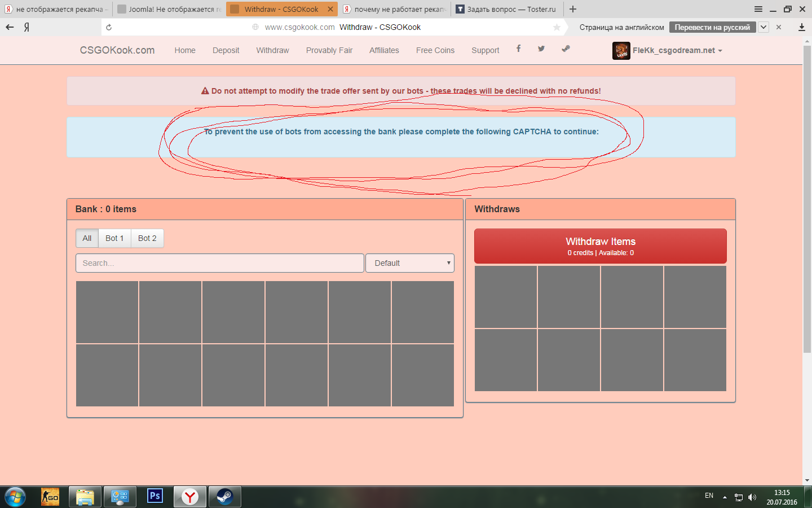The width and height of the screenshot is (812, 508).
Task: Open a new tab with plus icon
Action: 573,9
